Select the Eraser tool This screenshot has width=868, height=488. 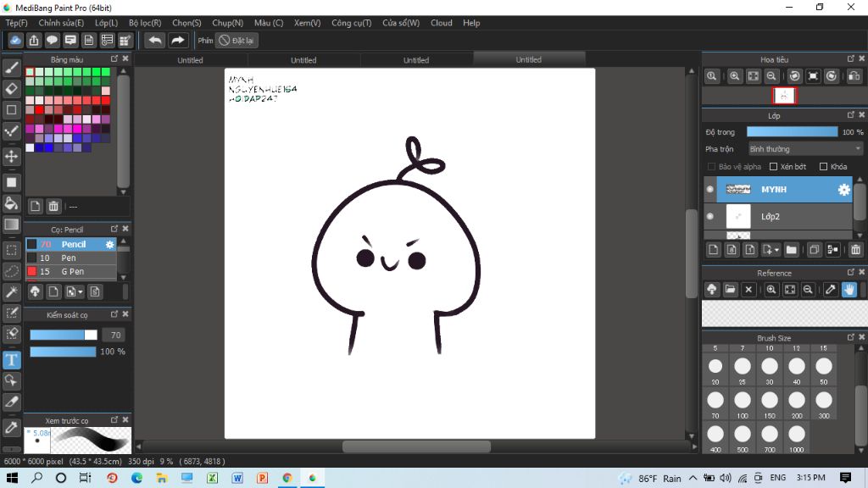(x=11, y=88)
